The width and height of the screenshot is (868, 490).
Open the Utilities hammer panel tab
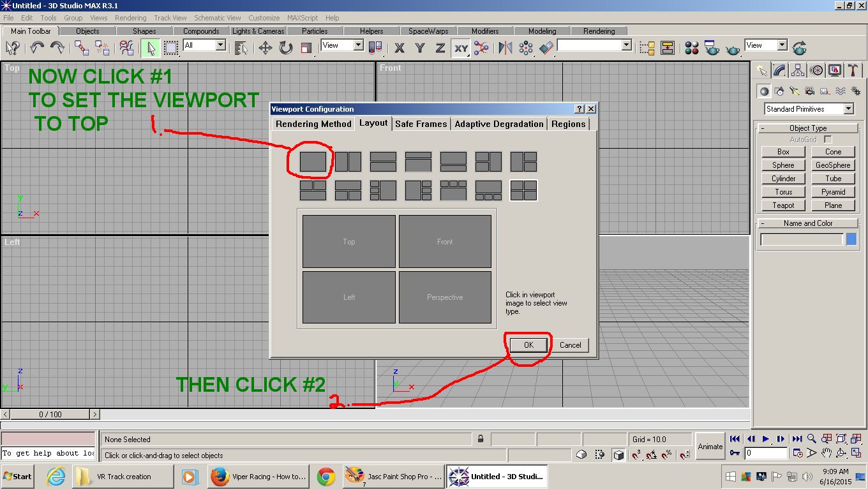853,70
